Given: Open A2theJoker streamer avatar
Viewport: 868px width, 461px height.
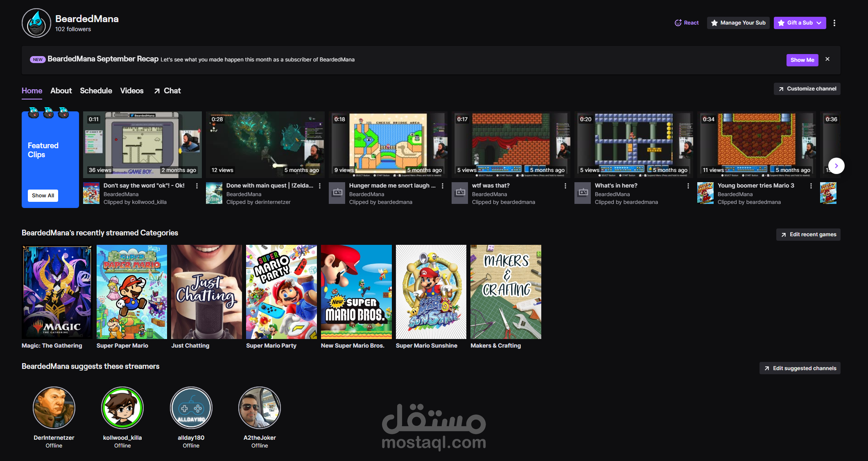Looking at the screenshot, I should tap(260, 408).
